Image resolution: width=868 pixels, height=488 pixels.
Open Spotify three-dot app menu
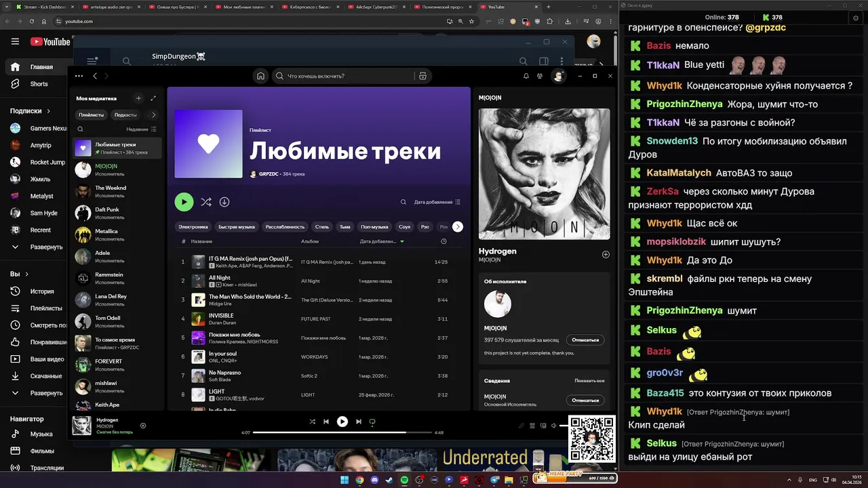[79, 76]
